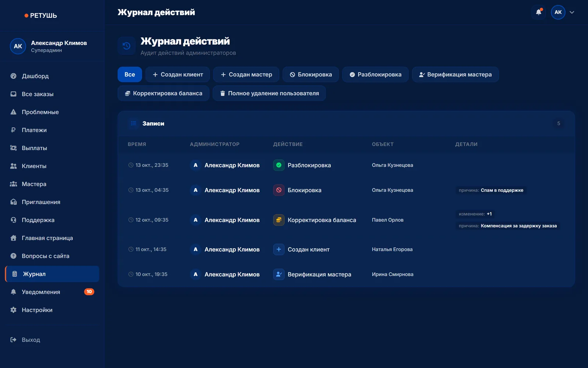Open the Проблемные section

(52, 112)
